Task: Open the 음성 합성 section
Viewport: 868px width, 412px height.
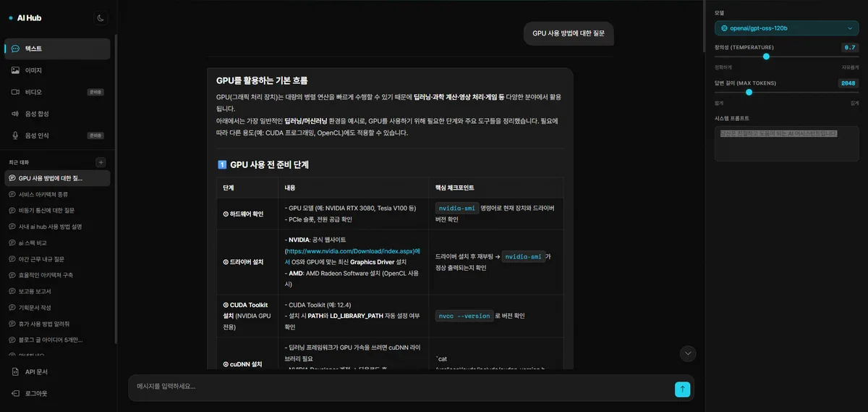Action: click(57, 114)
